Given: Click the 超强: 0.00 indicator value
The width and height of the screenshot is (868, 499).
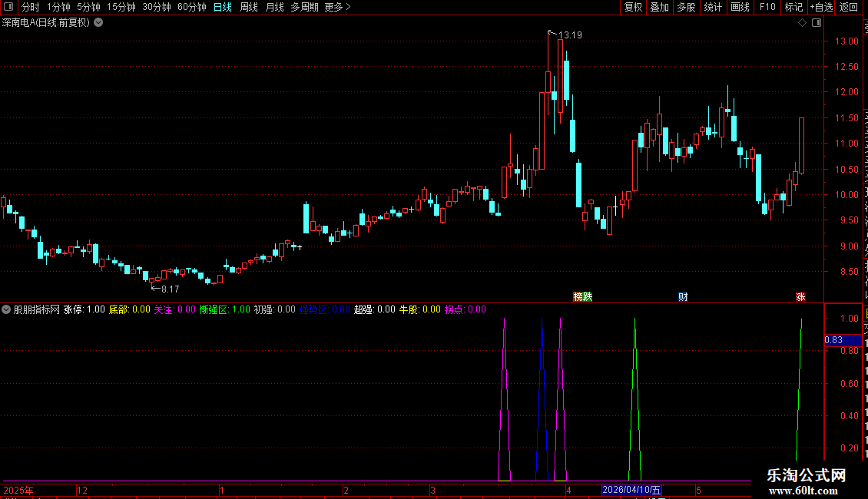Looking at the screenshot, I should click(375, 310).
